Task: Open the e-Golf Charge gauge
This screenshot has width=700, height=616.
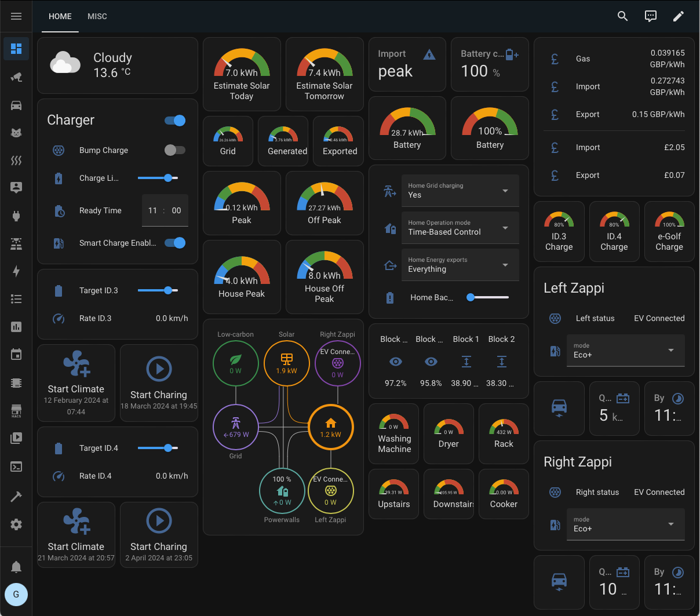Action: point(669,232)
